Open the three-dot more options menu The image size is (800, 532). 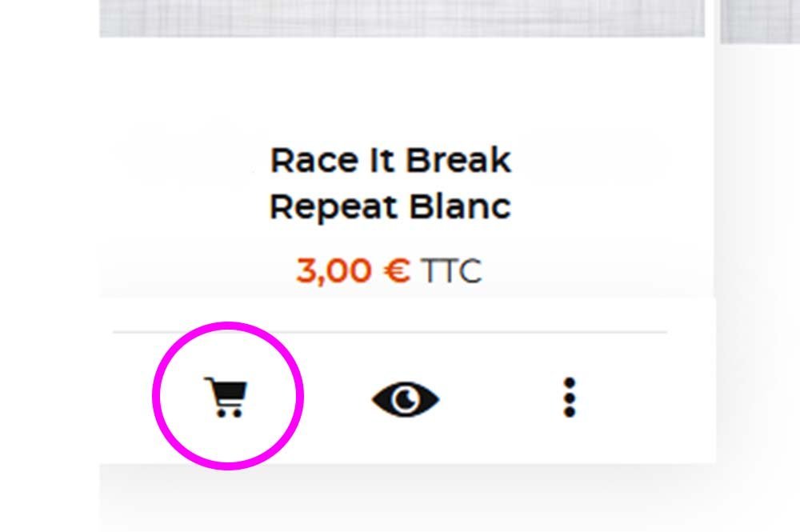point(570,398)
